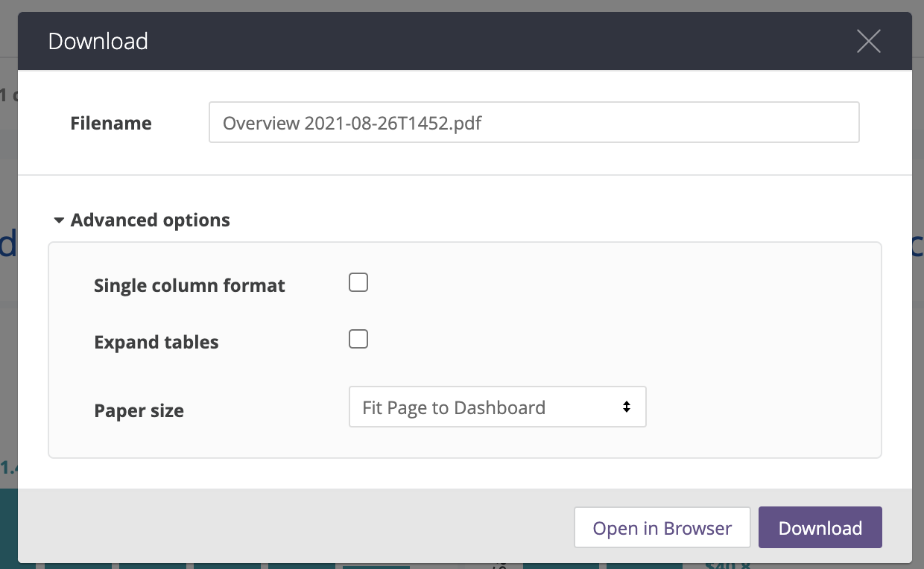Open the Paper size dropdown

coord(497,407)
